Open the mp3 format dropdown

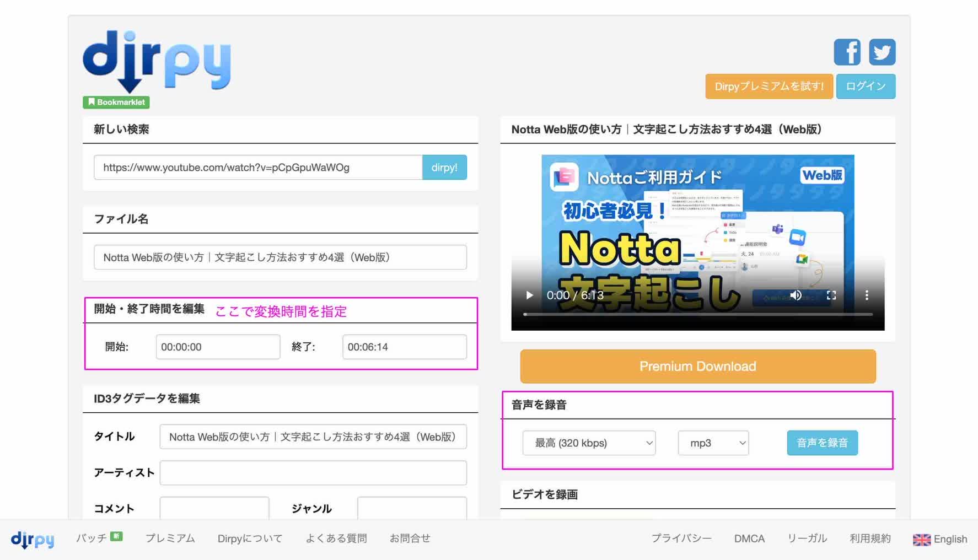(x=713, y=443)
